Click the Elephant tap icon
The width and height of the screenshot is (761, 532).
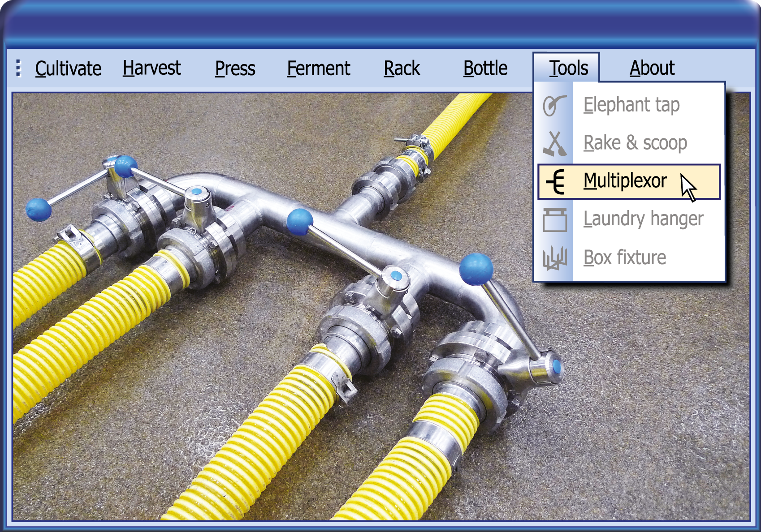[x=554, y=105]
